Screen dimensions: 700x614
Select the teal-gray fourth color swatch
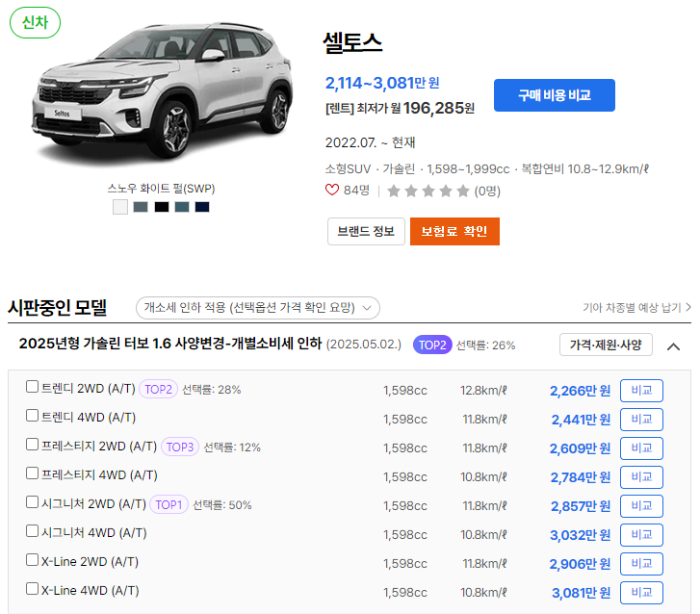pos(182,207)
